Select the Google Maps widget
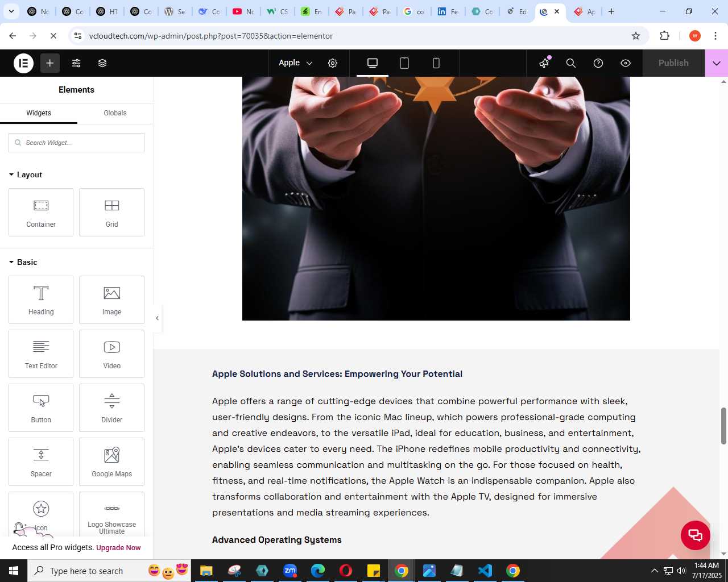Screen dimensions: 728x582 tap(111, 462)
